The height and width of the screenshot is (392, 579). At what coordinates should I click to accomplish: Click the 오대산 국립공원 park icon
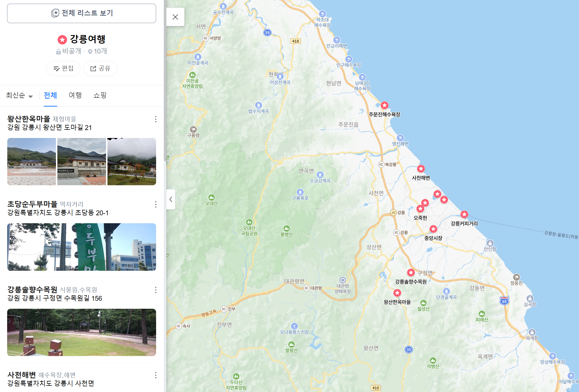click(x=249, y=222)
